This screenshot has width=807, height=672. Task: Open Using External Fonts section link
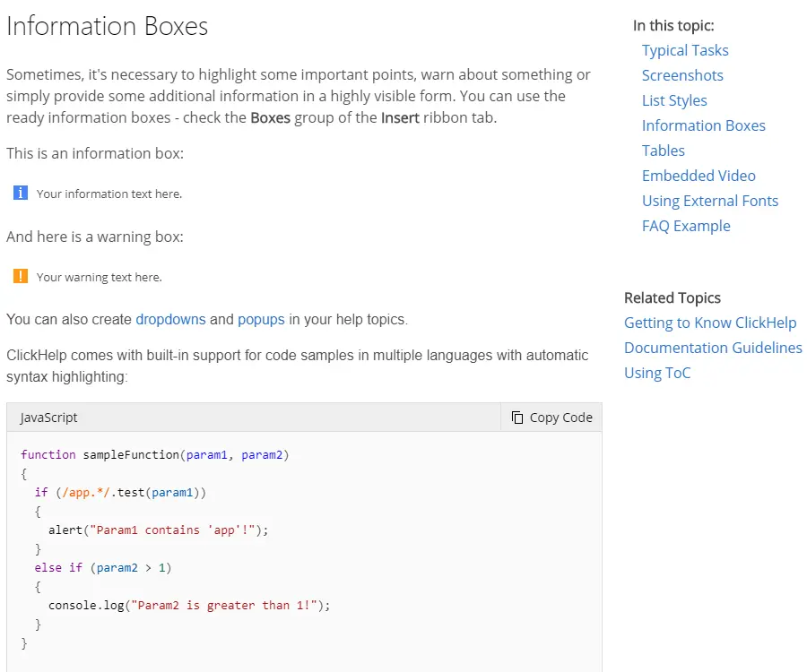click(x=709, y=201)
